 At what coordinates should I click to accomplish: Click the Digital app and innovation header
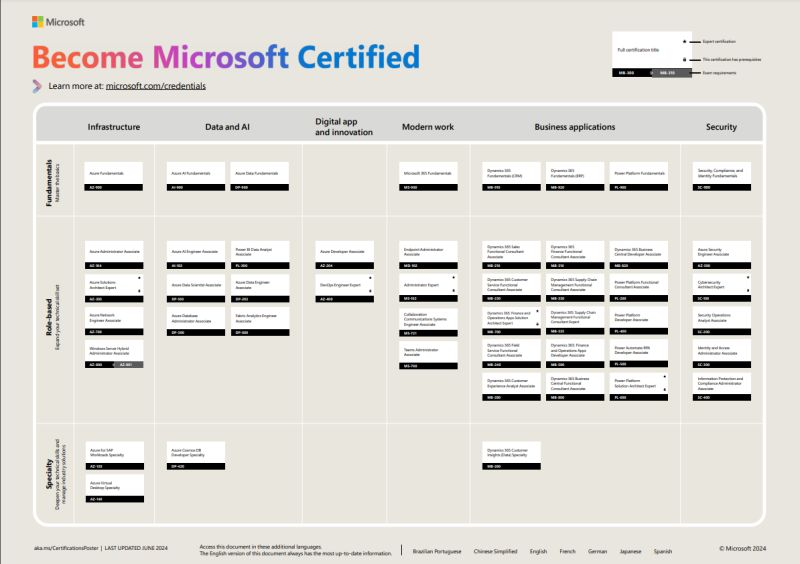point(344,127)
